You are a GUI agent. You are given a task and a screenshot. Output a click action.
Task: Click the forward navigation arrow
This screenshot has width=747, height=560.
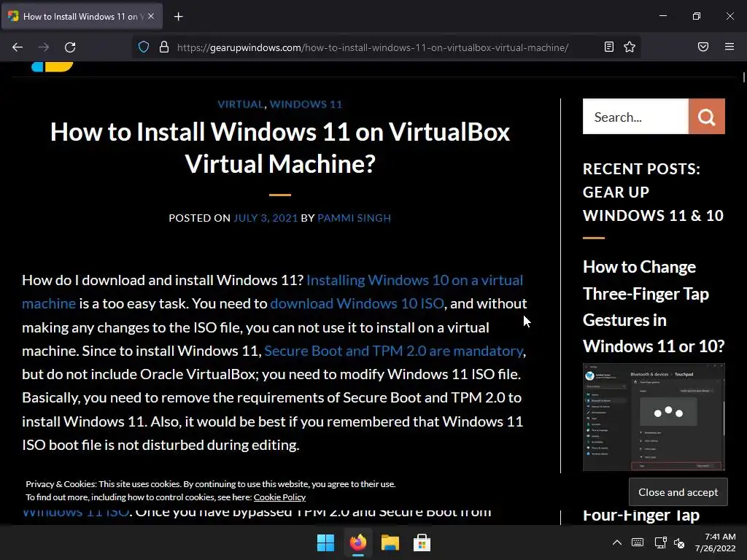tap(44, 47)
